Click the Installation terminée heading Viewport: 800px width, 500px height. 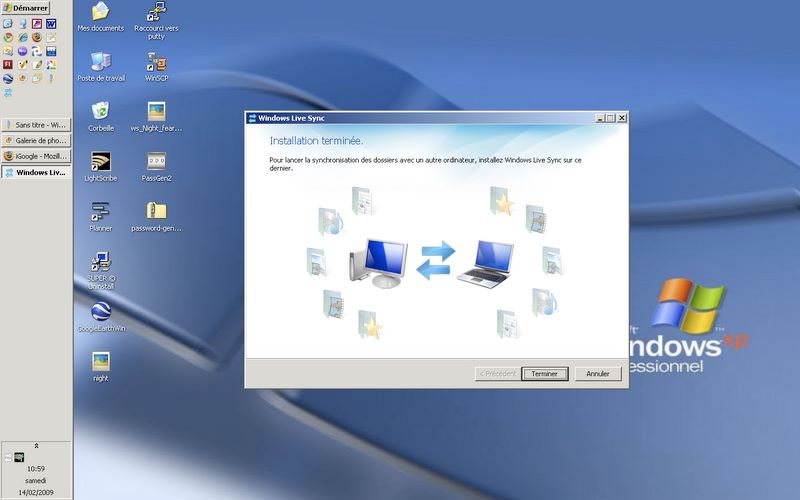(x=316, y=140)
